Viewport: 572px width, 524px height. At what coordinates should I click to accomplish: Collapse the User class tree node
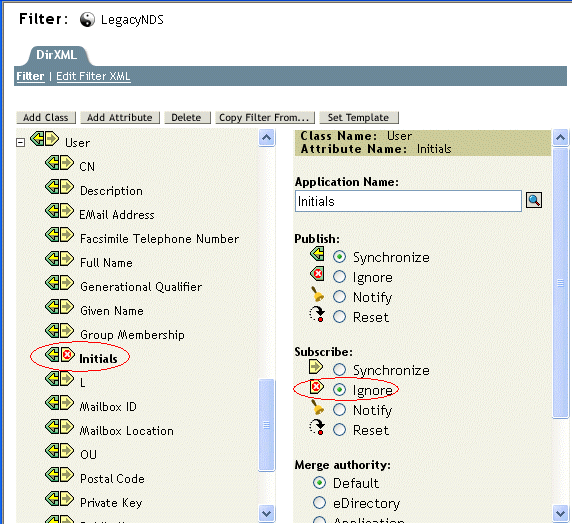[x=20, y=142]
